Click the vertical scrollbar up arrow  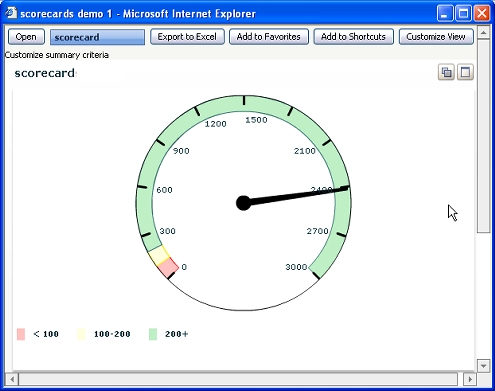[x=483, y=32]
